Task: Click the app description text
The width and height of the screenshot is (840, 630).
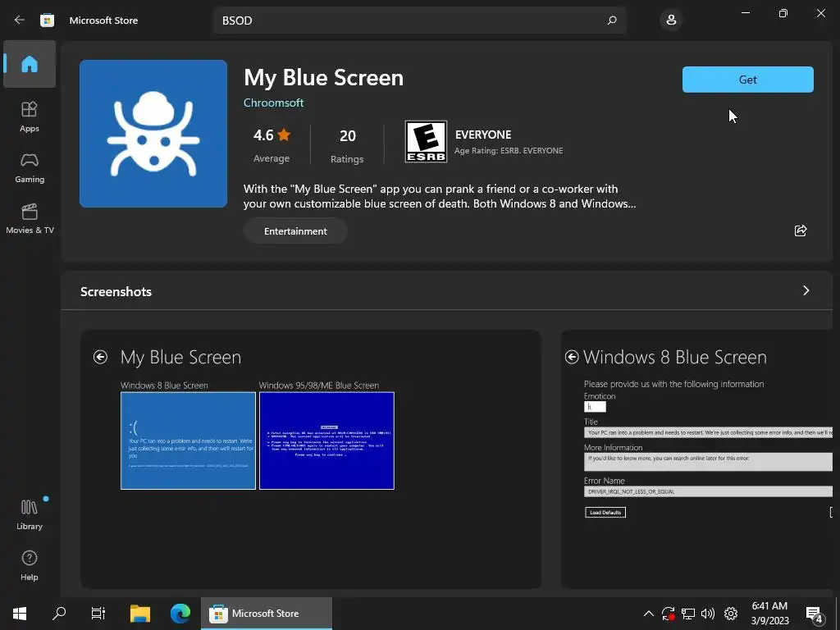Action: [440, 196]
